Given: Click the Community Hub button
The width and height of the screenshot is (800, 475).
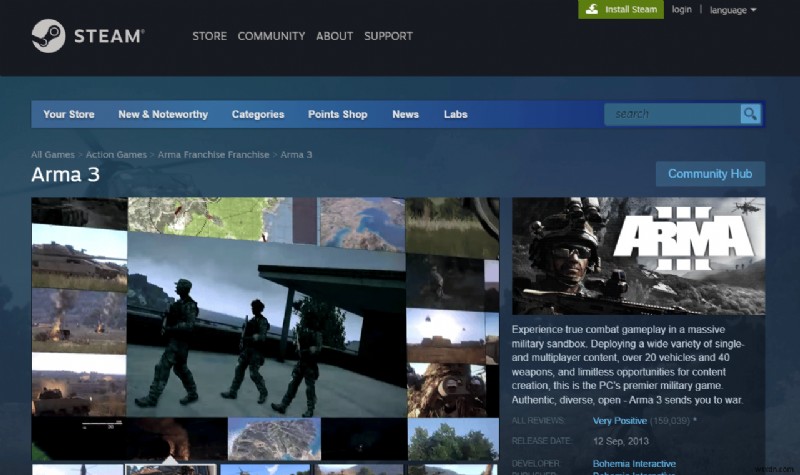Looking at the screenshot, I should pos(710,174).
